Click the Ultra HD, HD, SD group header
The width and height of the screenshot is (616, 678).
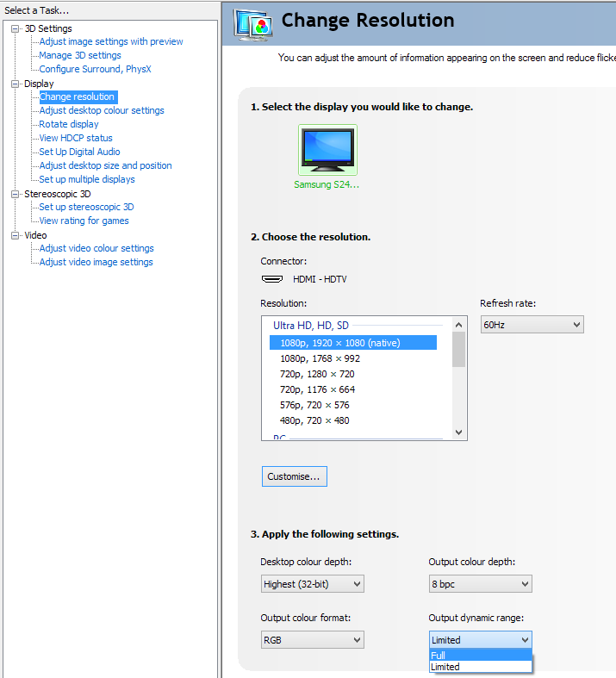click(x=311, y=326)
